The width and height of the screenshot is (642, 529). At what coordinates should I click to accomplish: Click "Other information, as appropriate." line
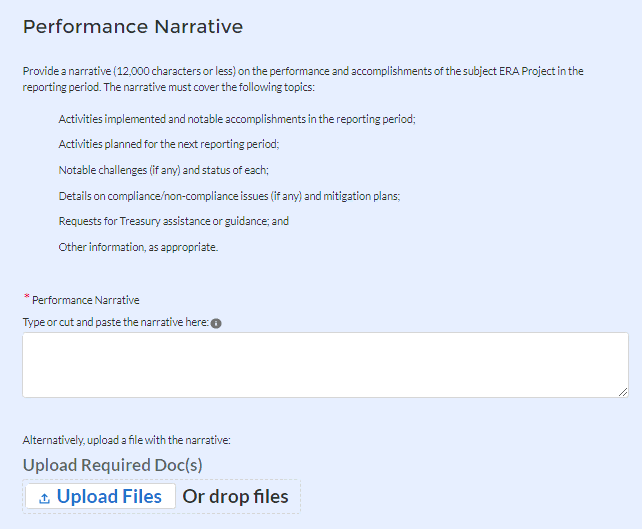138,247
